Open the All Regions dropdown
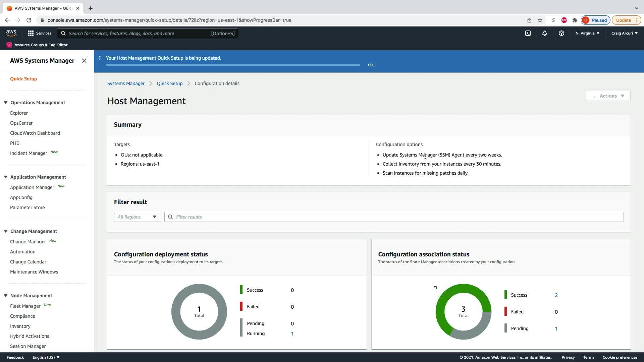Viewport: 644px width, 362px height. click(x=137, y=217)
